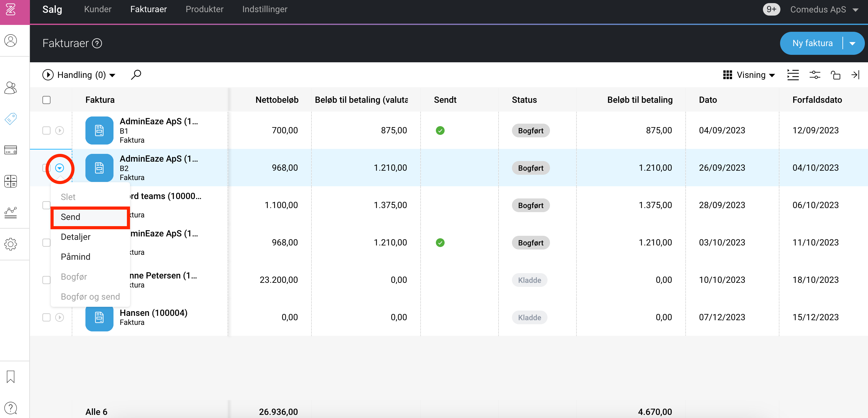The width and height of the screenshot is (868, 418).
Task: Choose Send in the context menu
Action: pos(90,217)
